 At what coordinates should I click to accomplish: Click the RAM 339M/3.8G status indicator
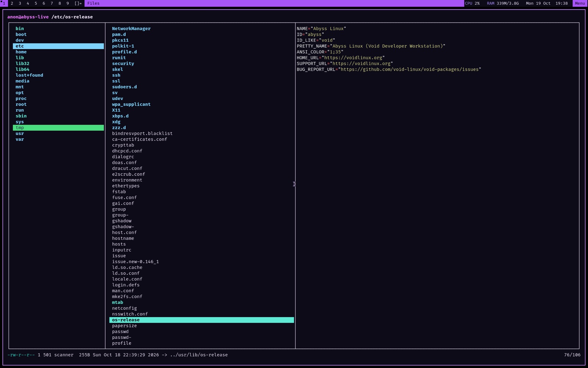(x=503, y=3)
